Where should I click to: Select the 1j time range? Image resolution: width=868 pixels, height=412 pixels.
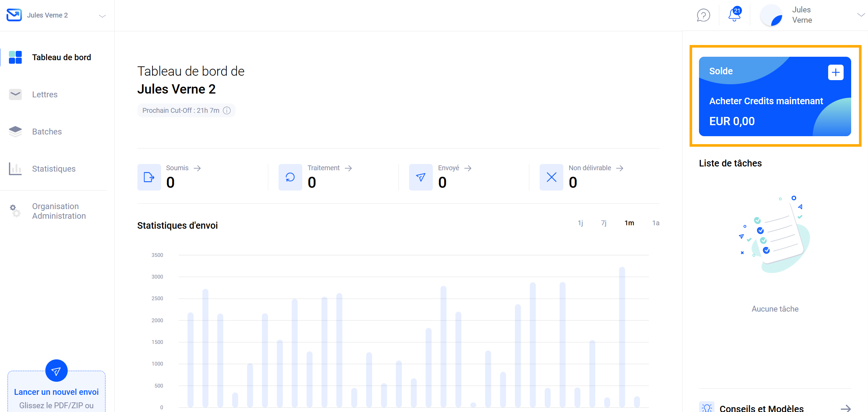point(580,223)
